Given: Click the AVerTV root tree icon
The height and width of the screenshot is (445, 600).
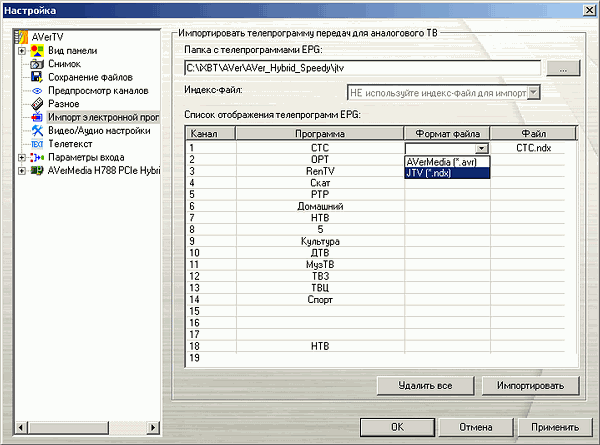Looking at the screenshot, I should (23, 37).
